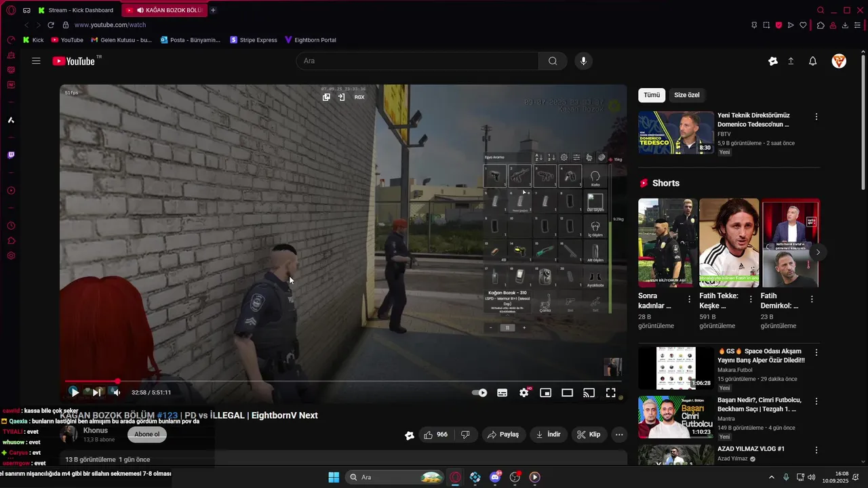Start voice search with the microphone
Image resolution: width=868 pixels, height=488 pixels.
tap(583, 61)
